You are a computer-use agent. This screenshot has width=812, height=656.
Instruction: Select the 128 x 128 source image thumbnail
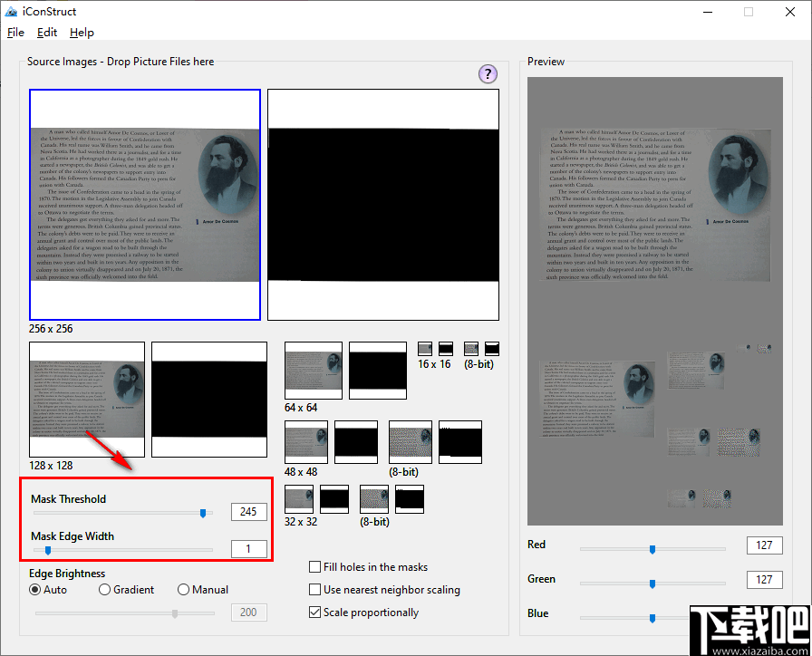pos(87,399)
